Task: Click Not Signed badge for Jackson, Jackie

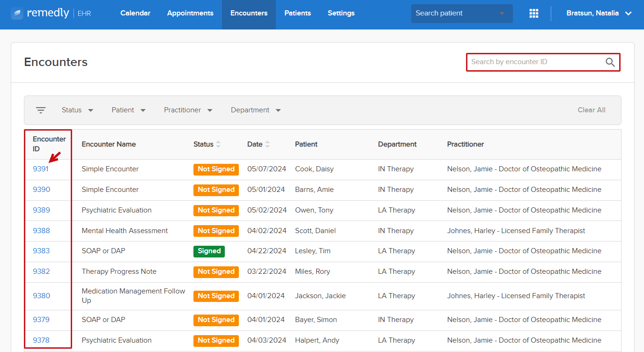Action: (216, 296)
